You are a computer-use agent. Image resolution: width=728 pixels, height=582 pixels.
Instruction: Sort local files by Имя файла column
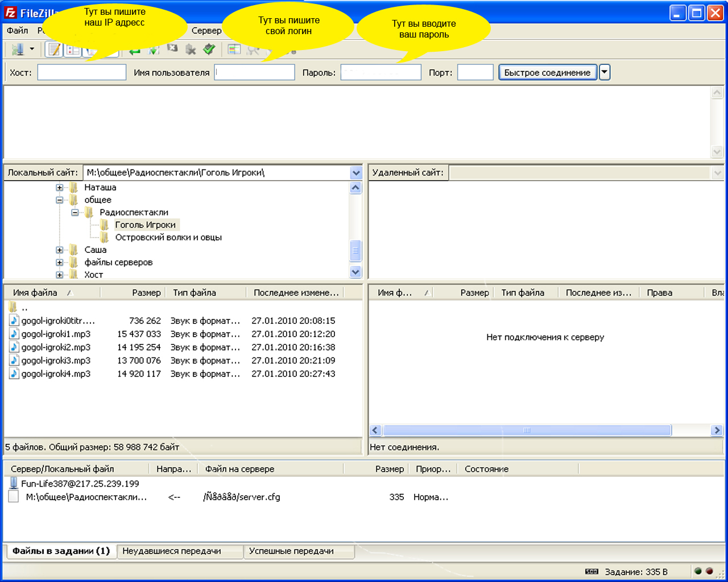click(52, 293)
